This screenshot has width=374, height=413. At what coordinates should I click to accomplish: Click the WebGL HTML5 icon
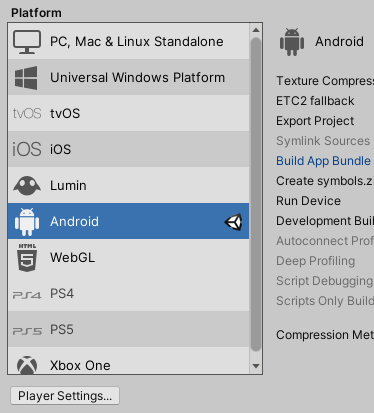(27, 257)
